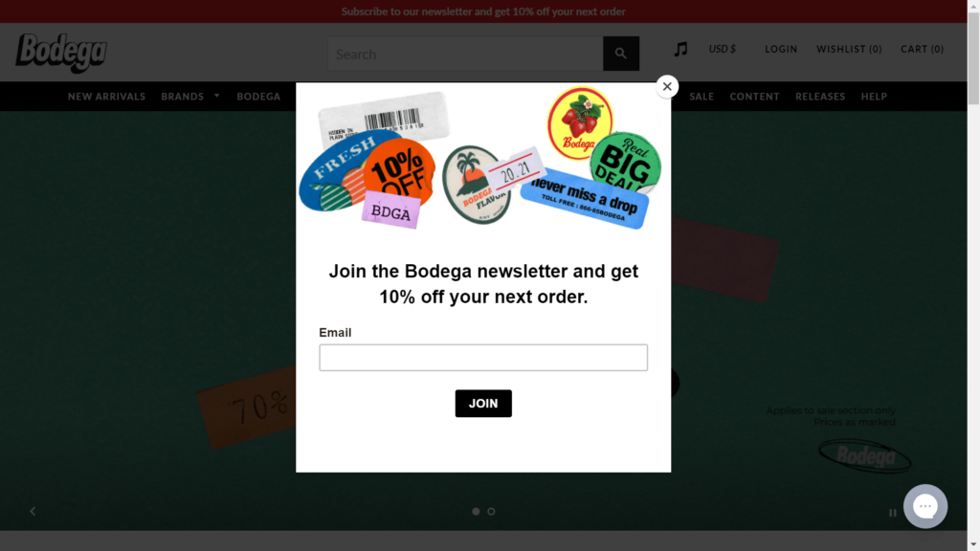The width and height of the screenshot is (980, 551).
Task: Select the first slide indicator dot
Action: 476,511
